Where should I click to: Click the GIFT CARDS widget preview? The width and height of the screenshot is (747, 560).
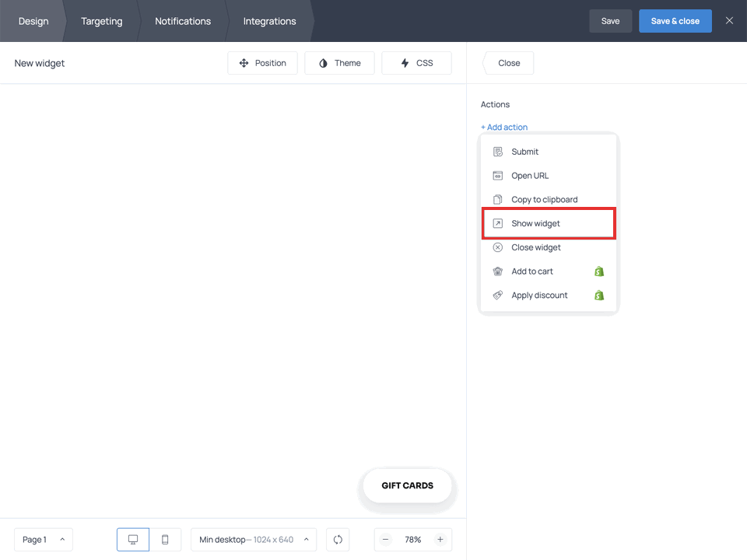tap(407, 485)
